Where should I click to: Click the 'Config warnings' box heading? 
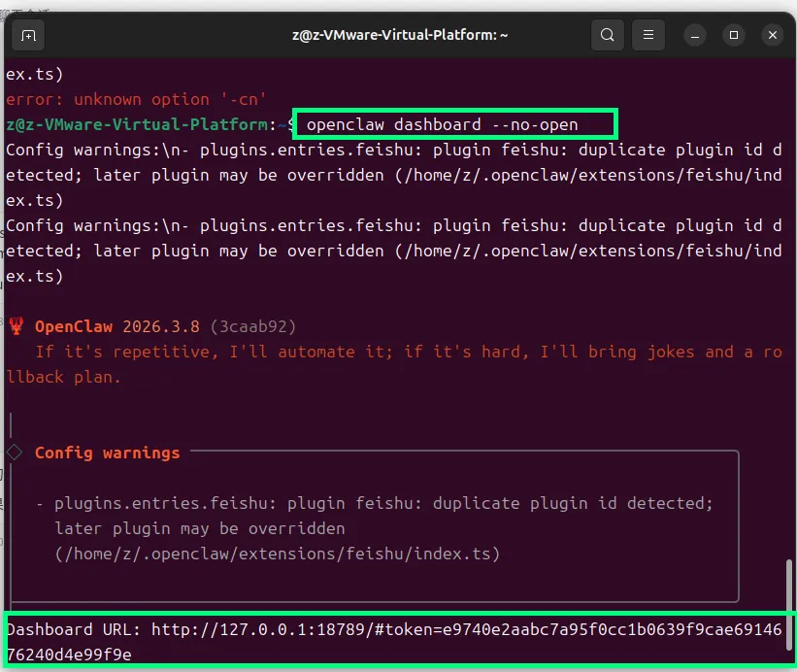point(107,453)
